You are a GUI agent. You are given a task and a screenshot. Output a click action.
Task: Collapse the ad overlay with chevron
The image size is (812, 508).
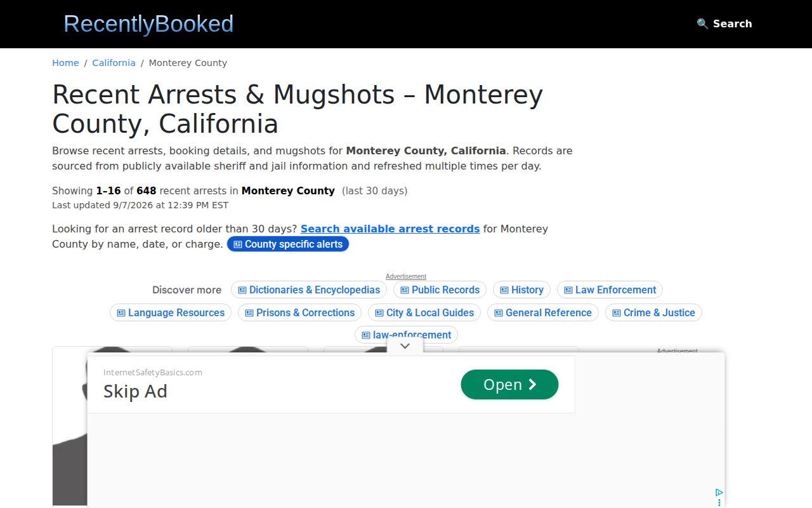[405, 346]
